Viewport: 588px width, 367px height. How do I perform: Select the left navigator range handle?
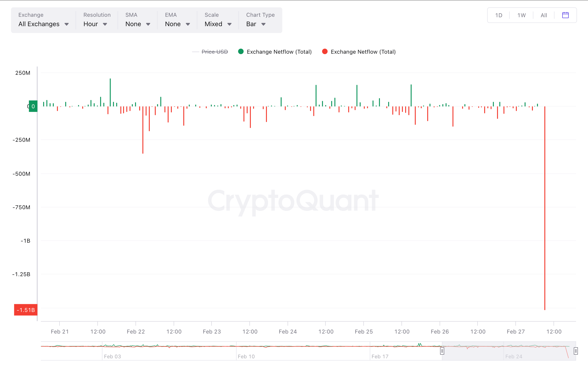pos(442,350)
